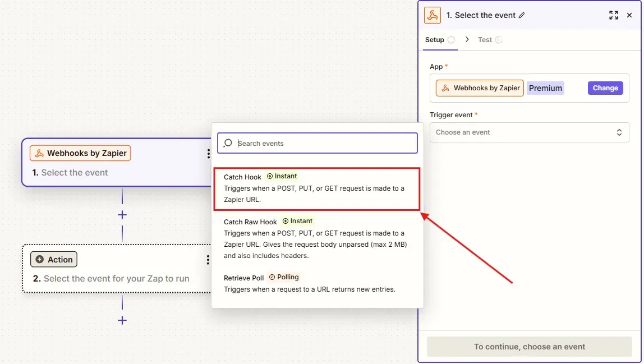
Task: Click the Change app button
Action: (x=605, y=88)
